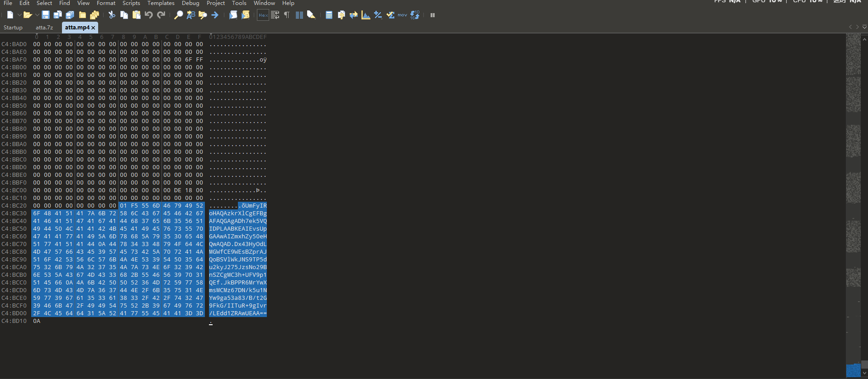This screenshot has width=868, height=379.
Task: Open the Histogram tool
Action: 366,15
